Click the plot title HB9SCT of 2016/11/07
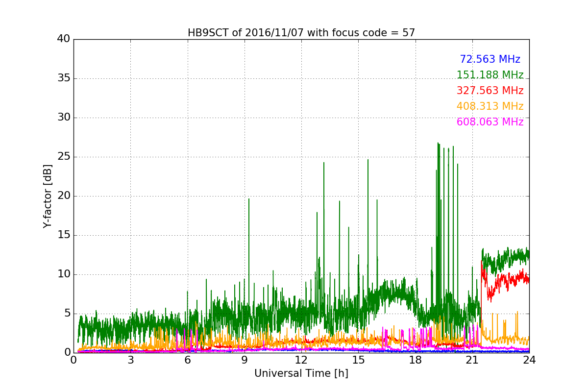This screenshot has height=392, width=588. point(301,33)
